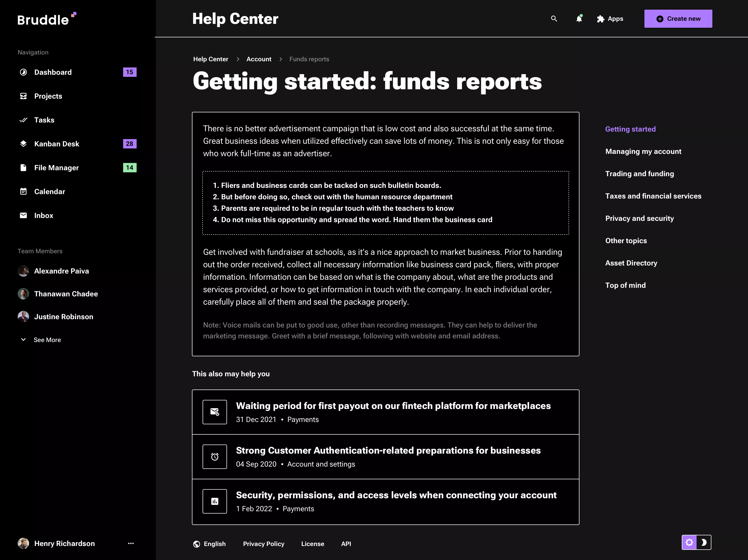Open the settings gear at bottom right
Image resolution: width=748 pixels, height=560 pixels.
click(689, 542)
